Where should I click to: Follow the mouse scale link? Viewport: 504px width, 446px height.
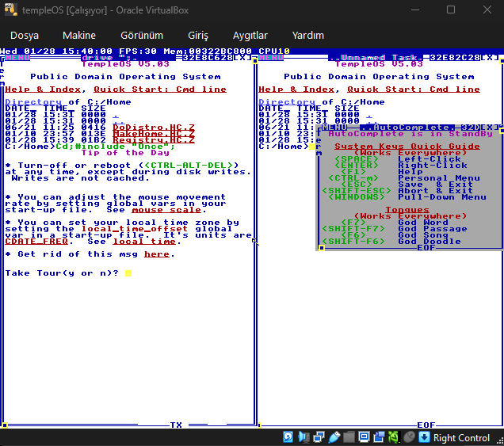pos(166,210)
